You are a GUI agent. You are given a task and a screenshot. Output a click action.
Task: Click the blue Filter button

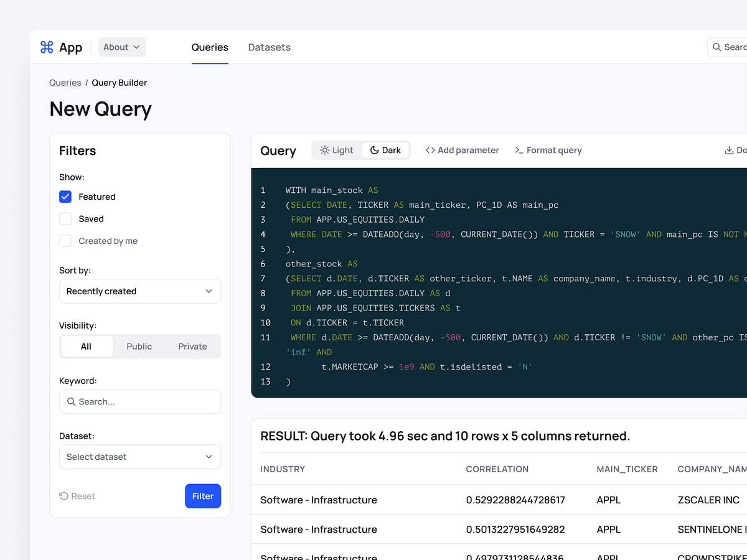[203, 496]
